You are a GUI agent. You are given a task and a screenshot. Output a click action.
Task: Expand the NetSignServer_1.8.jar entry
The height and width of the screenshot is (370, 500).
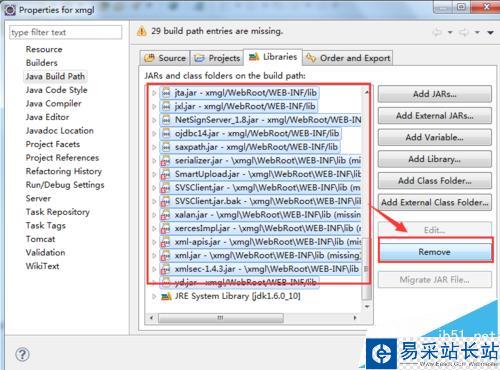click(x=154, y=120)
